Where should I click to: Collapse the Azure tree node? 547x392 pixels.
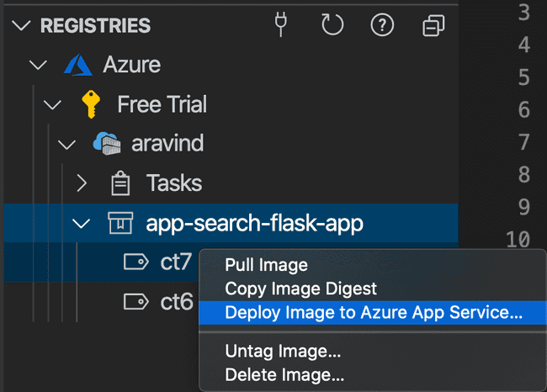(37, 65)
